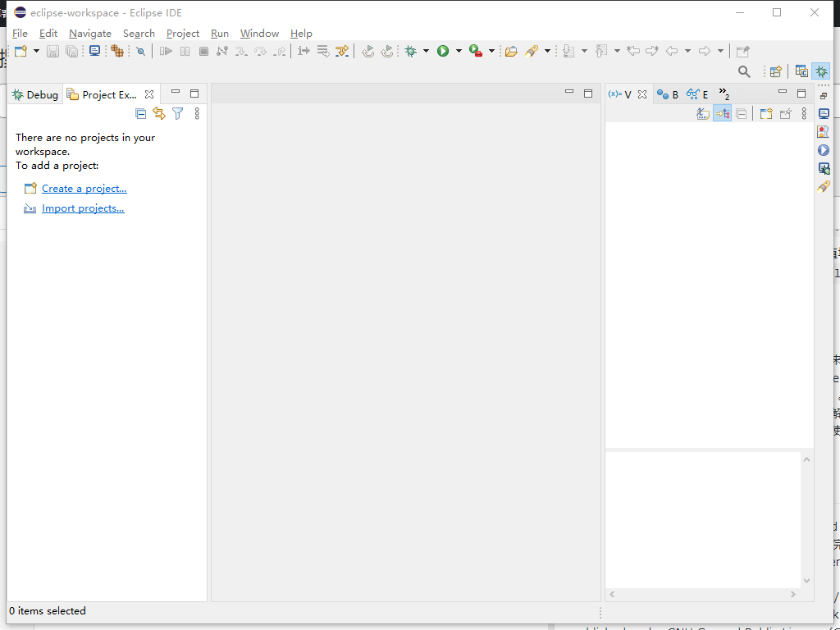Click the Step Over icon
Image resolution: width=840 pixels, height=630 pixels.
click(x=260, y=51)
